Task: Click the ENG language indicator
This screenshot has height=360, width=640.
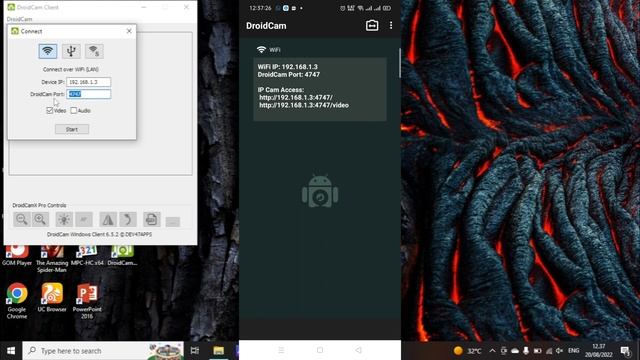Action: [573, 351]
